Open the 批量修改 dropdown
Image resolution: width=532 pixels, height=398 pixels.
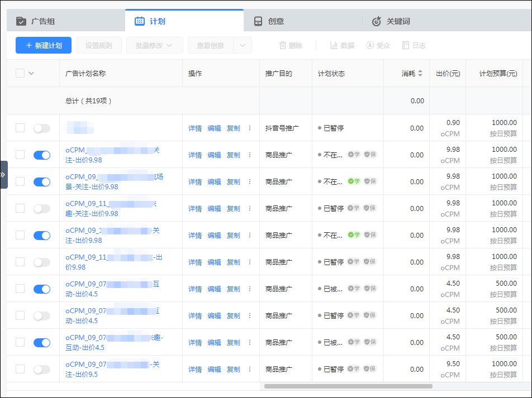click(x=154, y=45)
